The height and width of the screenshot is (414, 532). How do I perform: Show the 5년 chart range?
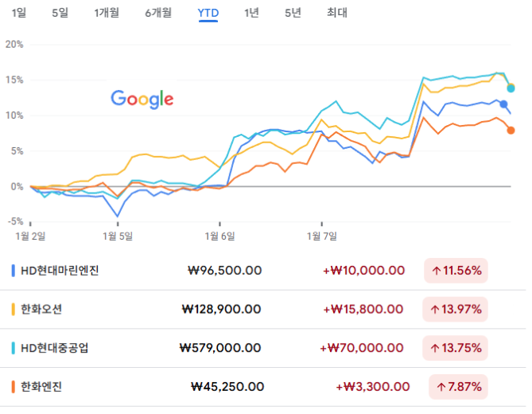(x=293, y=13)
